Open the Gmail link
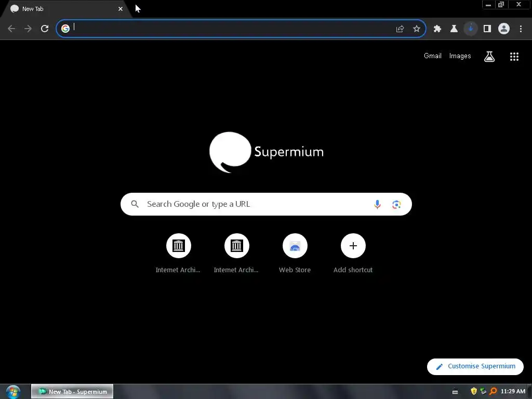 pos(433,56)
